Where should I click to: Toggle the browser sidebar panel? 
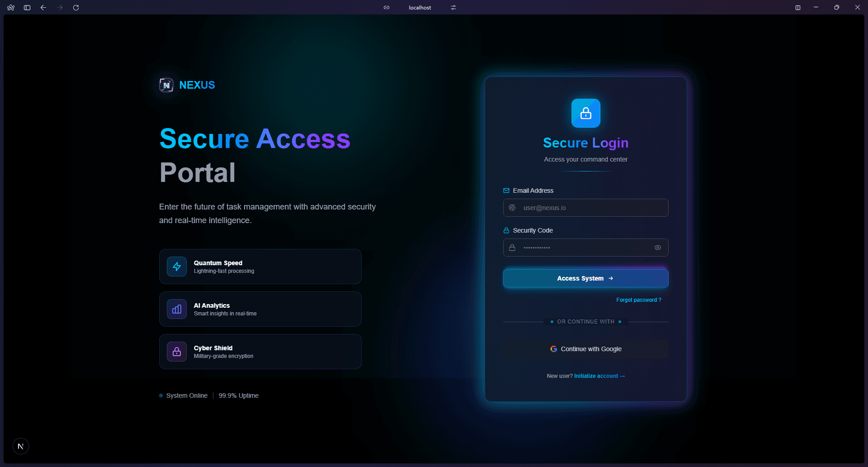coord(27,8)
